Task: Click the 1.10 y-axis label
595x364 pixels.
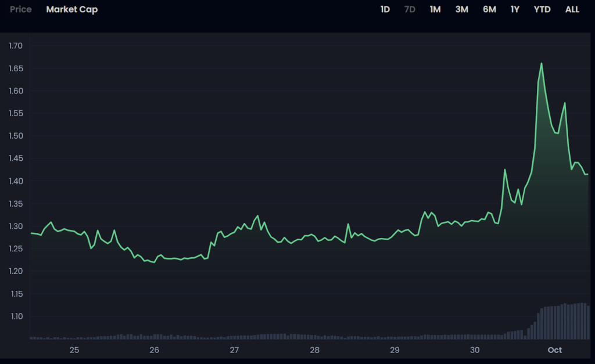Action: pyautogui.click(x=16, y=316)
